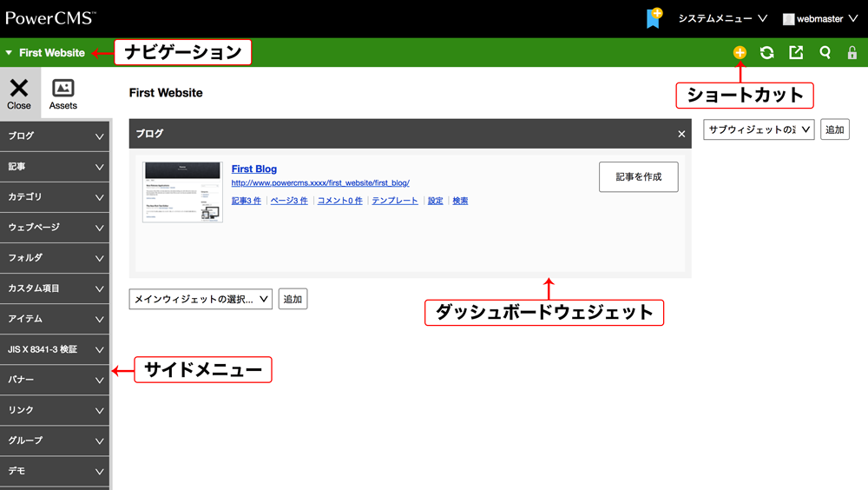Click the refresh/rebuild icon in green bar
This screenshot has height=490, width=868.
[766, 53]
